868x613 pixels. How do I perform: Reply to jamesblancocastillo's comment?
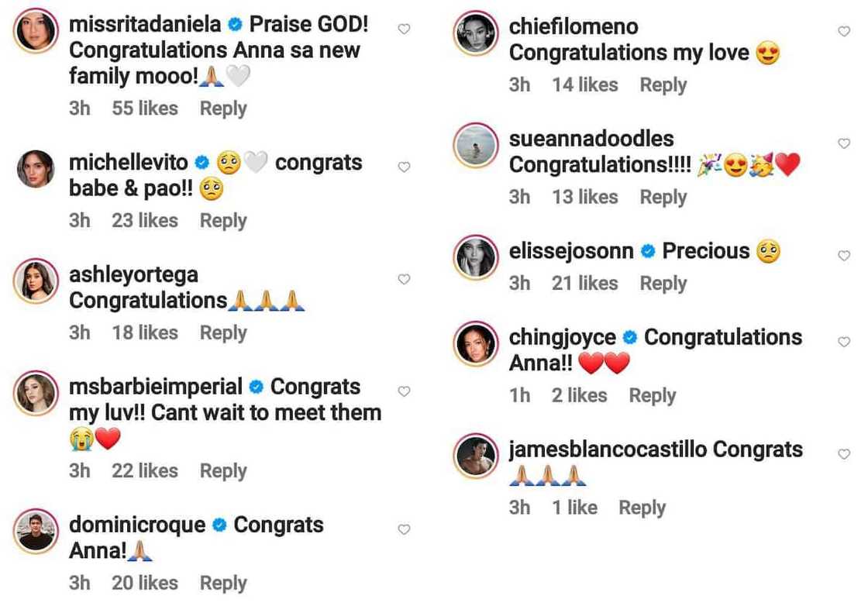coord(642,508)
